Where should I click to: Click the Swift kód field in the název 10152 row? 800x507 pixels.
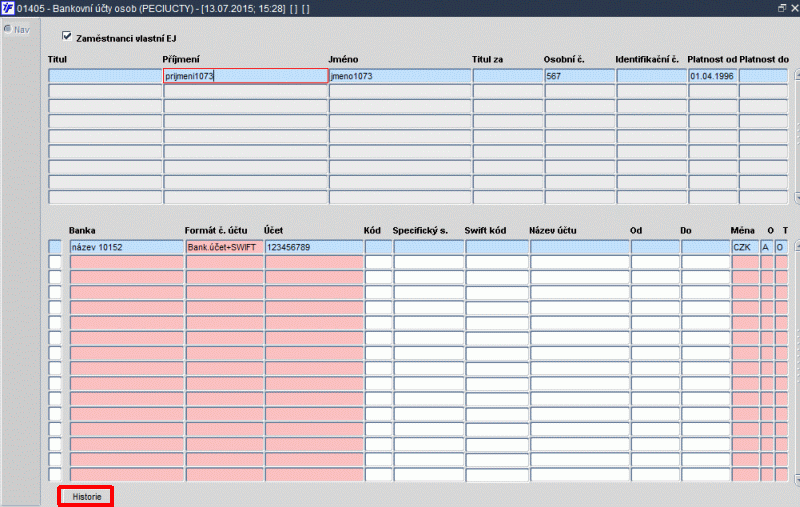tap(497, 247)
